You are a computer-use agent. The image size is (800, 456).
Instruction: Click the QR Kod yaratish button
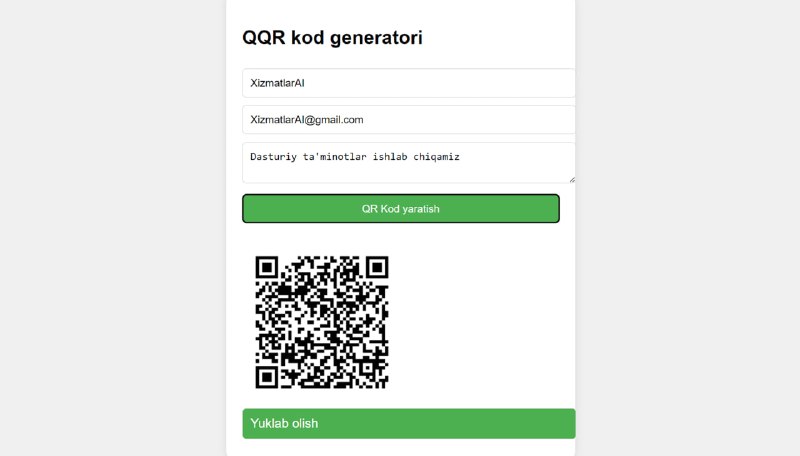(x=401, y=209)
